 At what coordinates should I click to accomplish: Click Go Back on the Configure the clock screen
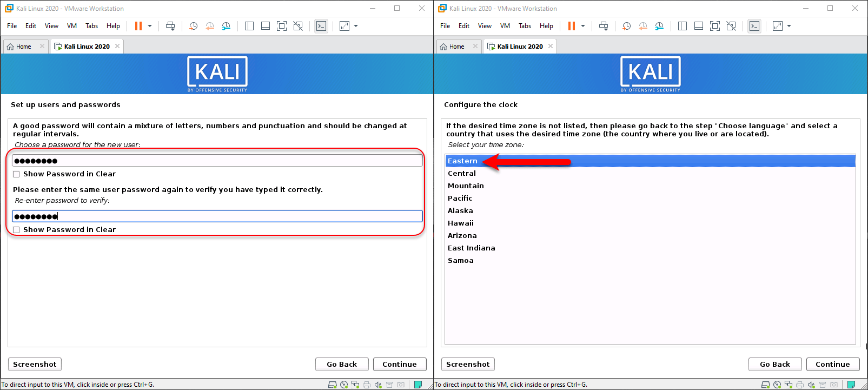pos(775,364)
